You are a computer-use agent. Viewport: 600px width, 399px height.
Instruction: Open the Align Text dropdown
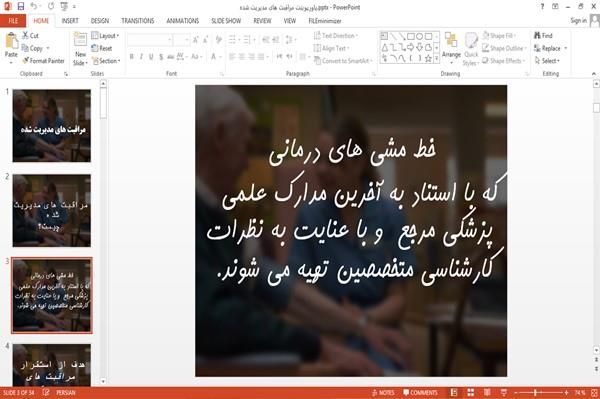point(331,48)
